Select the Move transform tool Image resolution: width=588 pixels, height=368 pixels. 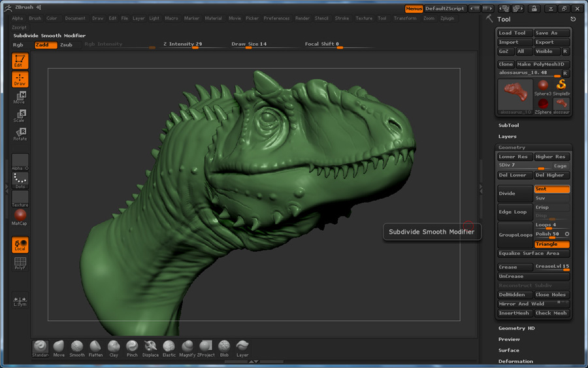click(x=20, y=97)
